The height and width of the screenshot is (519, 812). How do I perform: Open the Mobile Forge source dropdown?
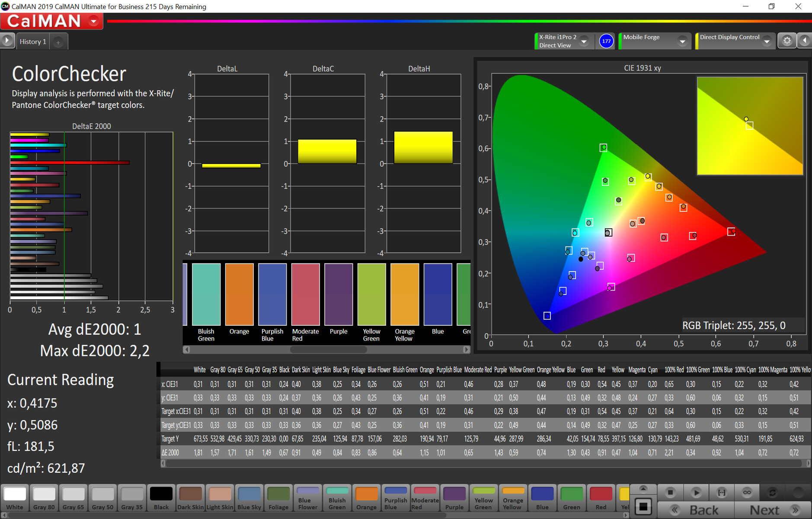[x=682, y=41]
